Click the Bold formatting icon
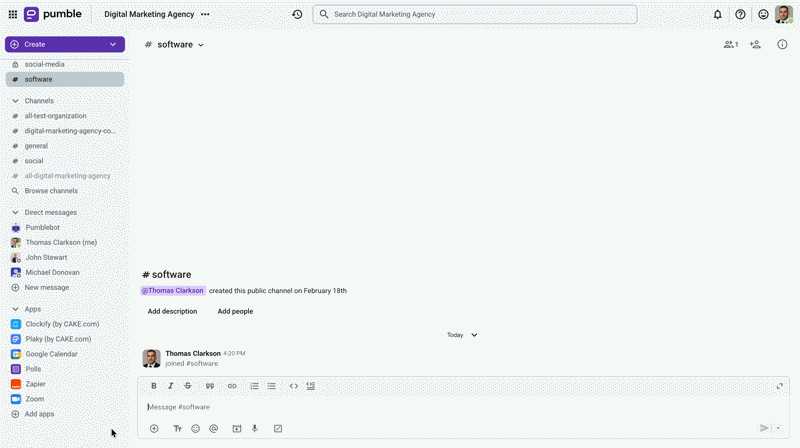The image size is (800, 448). pos(154,386)
